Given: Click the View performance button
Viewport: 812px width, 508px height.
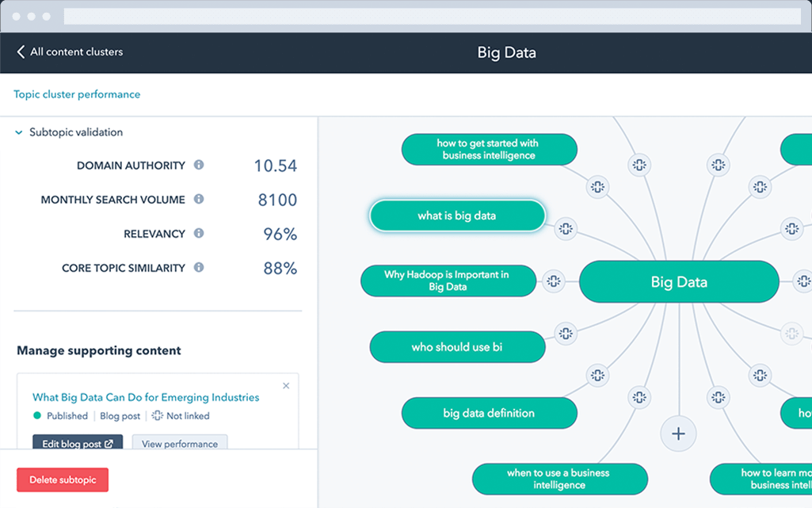Looking at the screenshot, I should (x=180, y=444).
